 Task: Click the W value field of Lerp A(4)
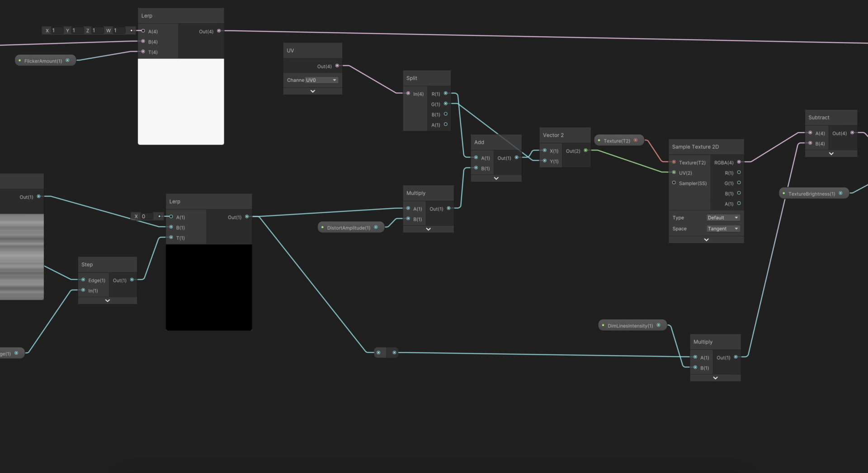(x=118, y=31)
